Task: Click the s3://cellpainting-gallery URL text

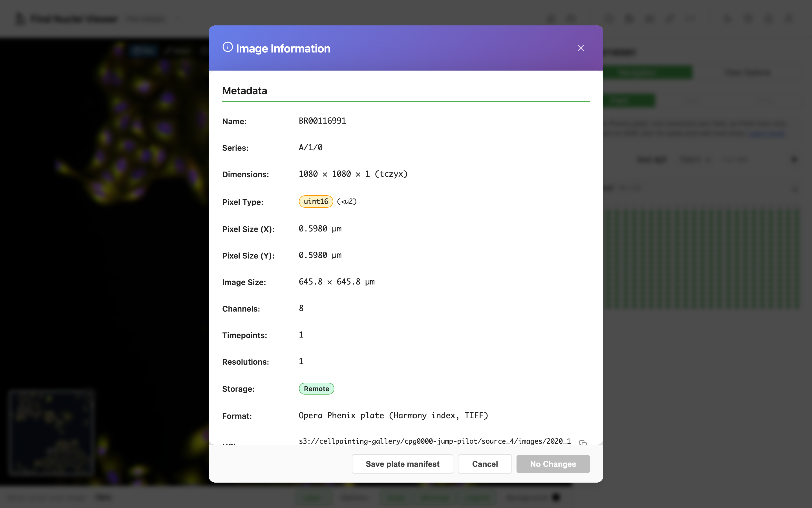Action: click(434, 441)
